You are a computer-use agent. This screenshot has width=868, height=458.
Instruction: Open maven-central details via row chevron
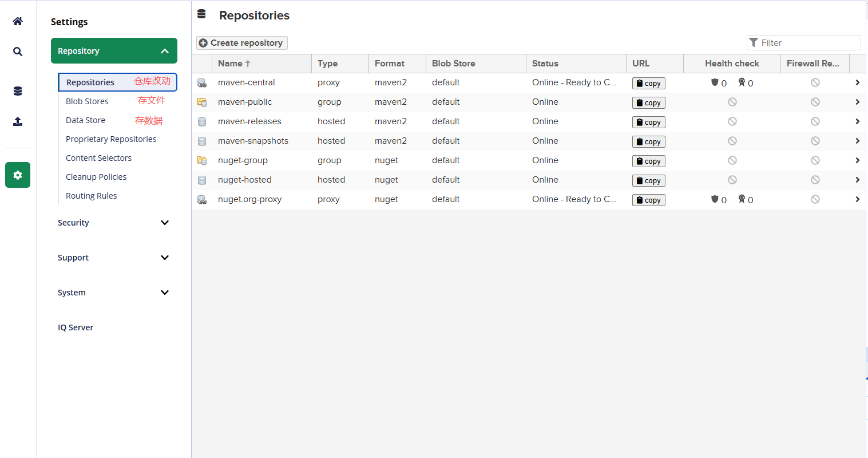(857, 82)
